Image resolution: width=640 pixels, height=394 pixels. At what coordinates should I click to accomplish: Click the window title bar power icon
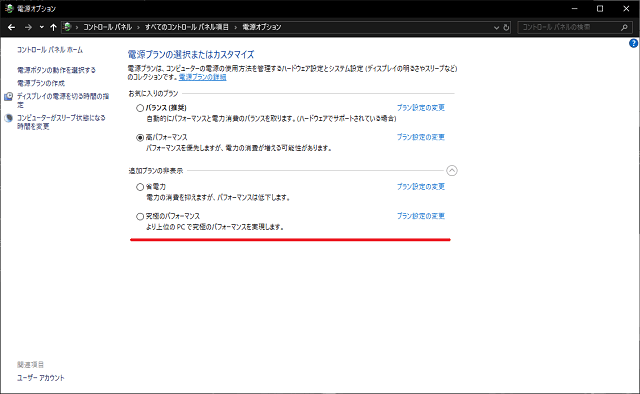9,8
